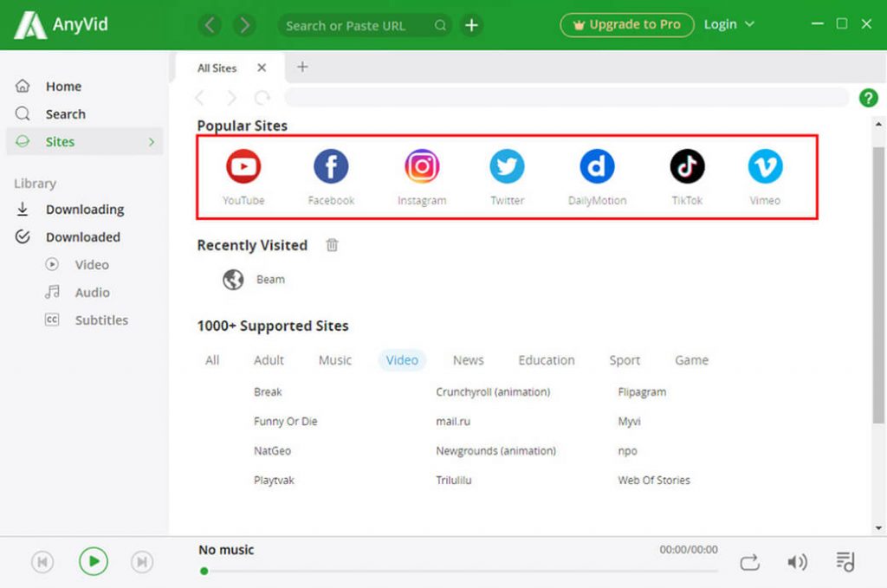Click the green help question mark icon
Image resolution: width=887 pixels, height=588 pixels.
[868, 98]
